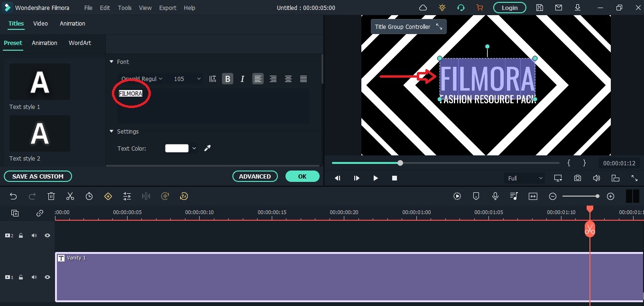Zoom out the timeline with minus icon
Viewport: 644px width, 306px height.
click(552, 196)
